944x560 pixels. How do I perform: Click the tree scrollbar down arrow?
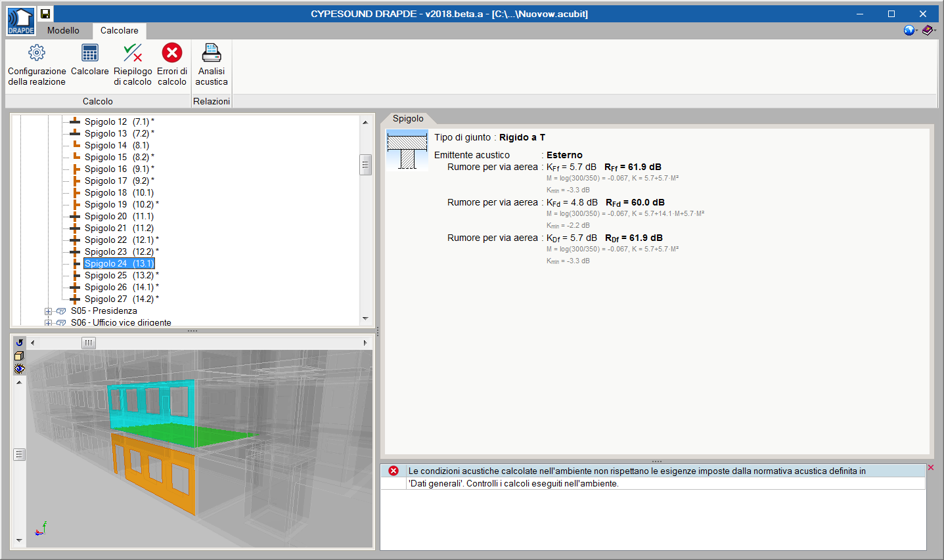pyautogui.click(x=366, y=318)
